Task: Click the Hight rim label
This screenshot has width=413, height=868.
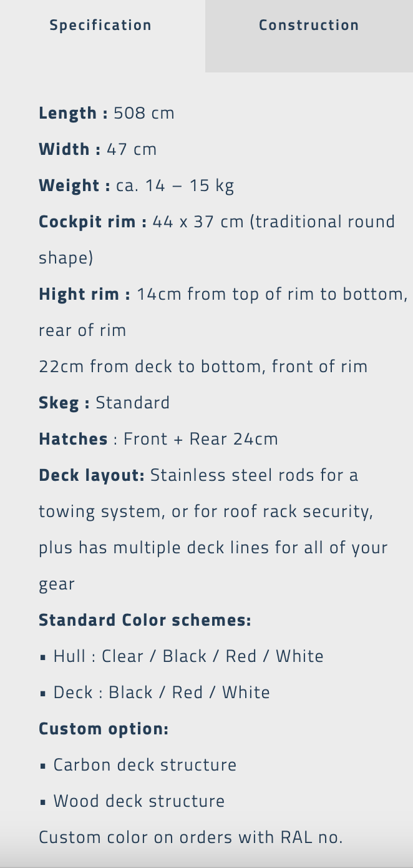Action: (x=84, y=294)
